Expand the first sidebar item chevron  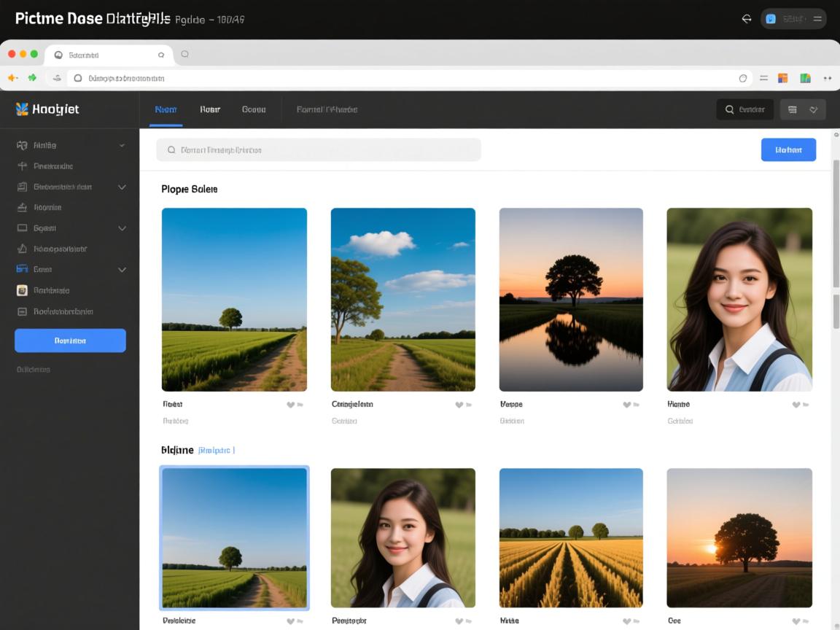click(x=122, y=145)
